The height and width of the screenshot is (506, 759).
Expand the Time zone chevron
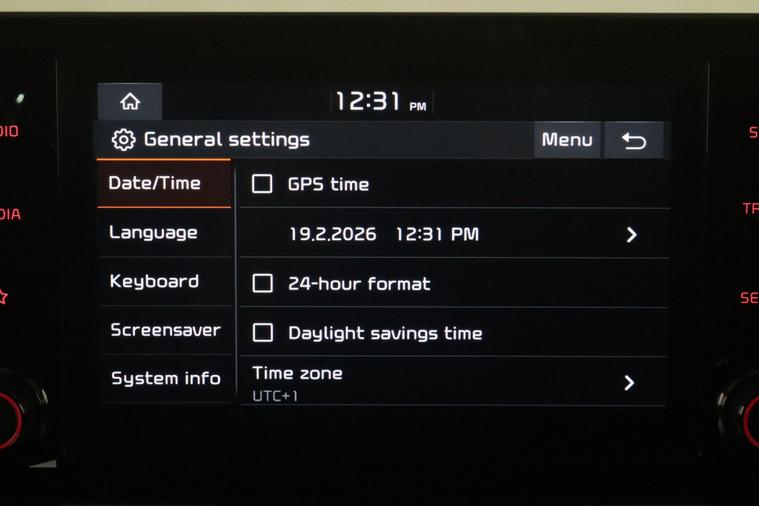(629, 383)
